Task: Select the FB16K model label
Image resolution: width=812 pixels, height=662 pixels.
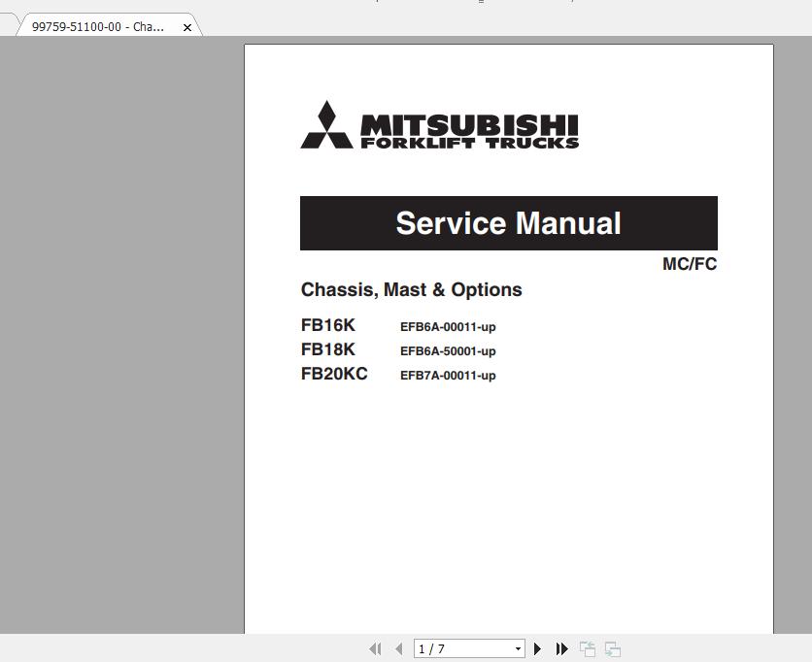Action: tap(328, 327)
